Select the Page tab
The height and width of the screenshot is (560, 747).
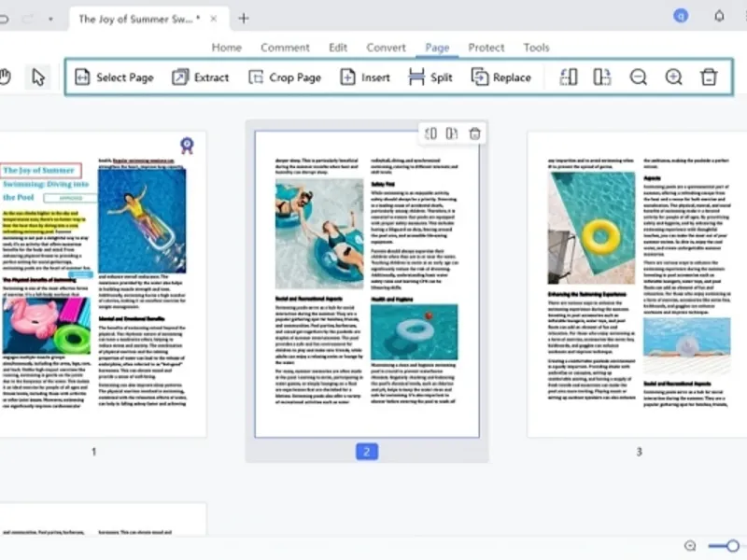(x=437, y=48)
